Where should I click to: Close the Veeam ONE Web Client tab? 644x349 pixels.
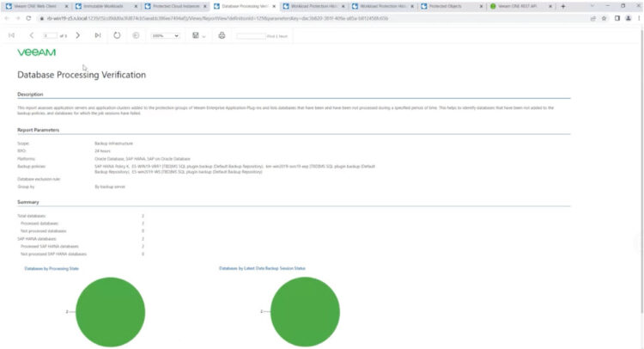coord(66,6)
